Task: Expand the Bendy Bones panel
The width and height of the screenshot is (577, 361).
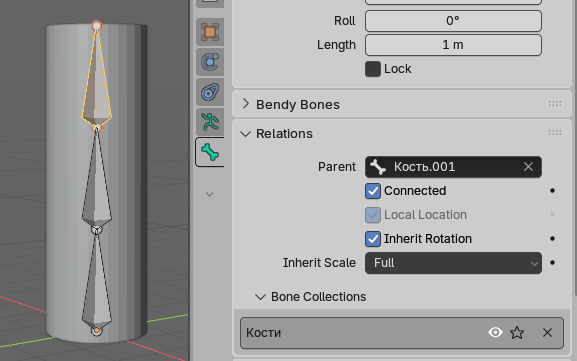Action: pos(246,104)
